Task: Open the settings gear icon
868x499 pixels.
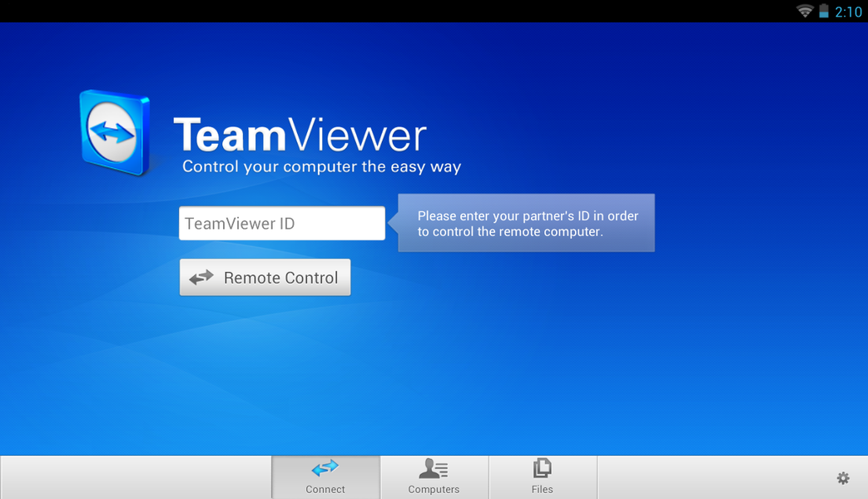Action: pos(843,478)
